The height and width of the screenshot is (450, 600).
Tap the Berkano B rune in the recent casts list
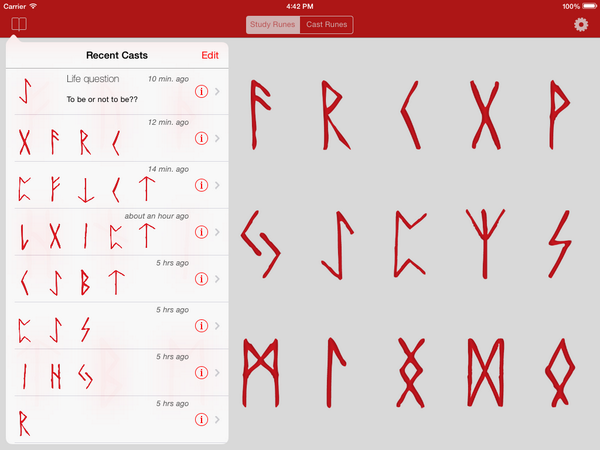pos(85,282)
